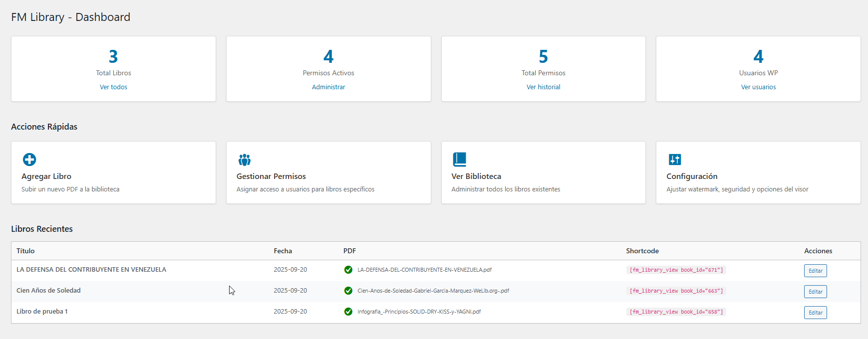Viewport: 868px width, 339px height.
Task: Open the Ver historial link
Action: [x=543, y=87]
